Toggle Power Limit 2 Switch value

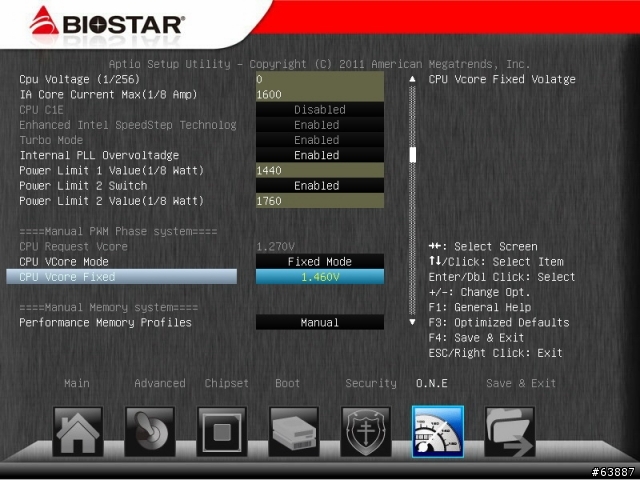[x=320, y=186]
